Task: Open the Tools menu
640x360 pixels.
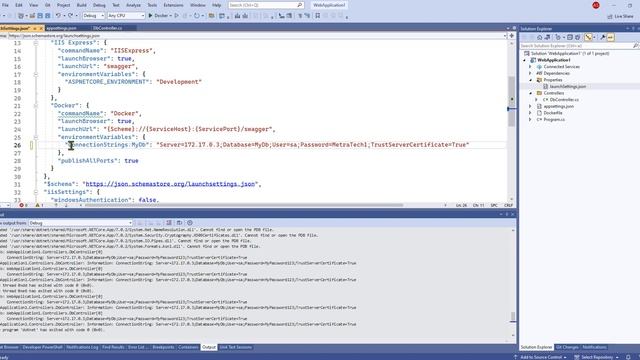Action: click(152, 5)
